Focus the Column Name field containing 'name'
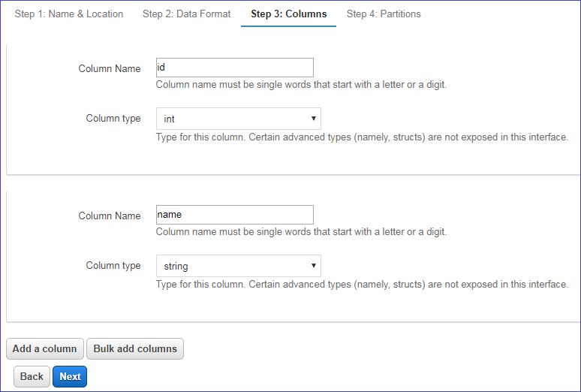This screenshot has width=581, height=392. point(234,215)
